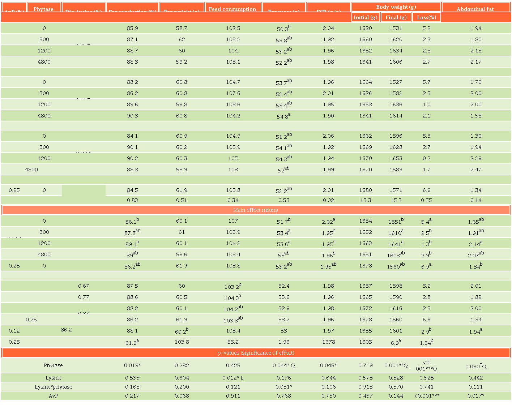Select the 0.051* Lysine*phytase p-value cell

tap(284, 387)
